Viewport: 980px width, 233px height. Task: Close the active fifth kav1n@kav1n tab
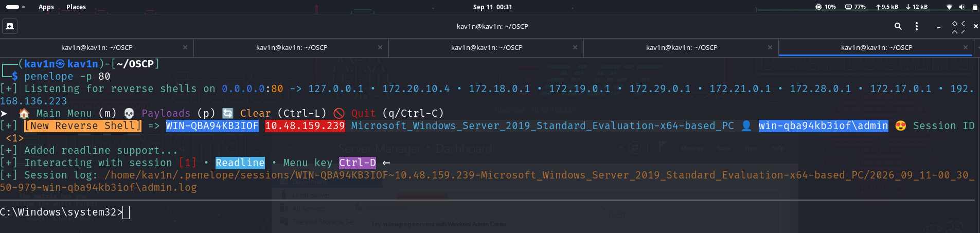[x=966, y=47]
